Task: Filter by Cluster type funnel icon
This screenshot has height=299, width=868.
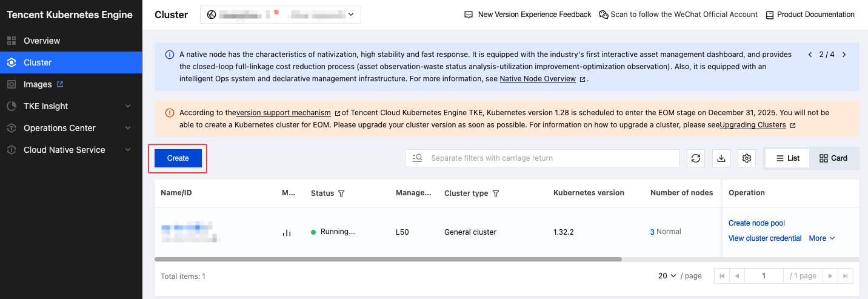Action: tap(496, 193)
